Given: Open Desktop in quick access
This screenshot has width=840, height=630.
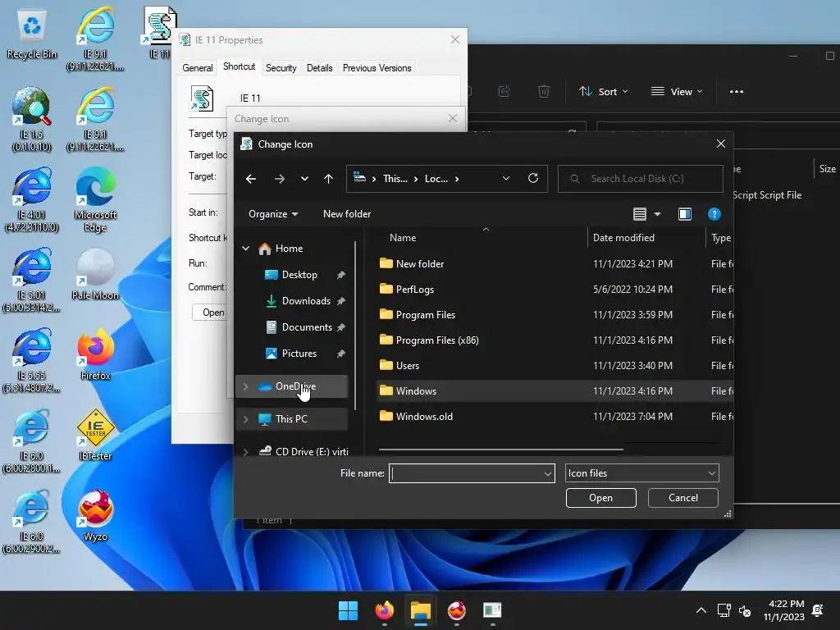Looking at the screenshot, I should pos(299,274).
